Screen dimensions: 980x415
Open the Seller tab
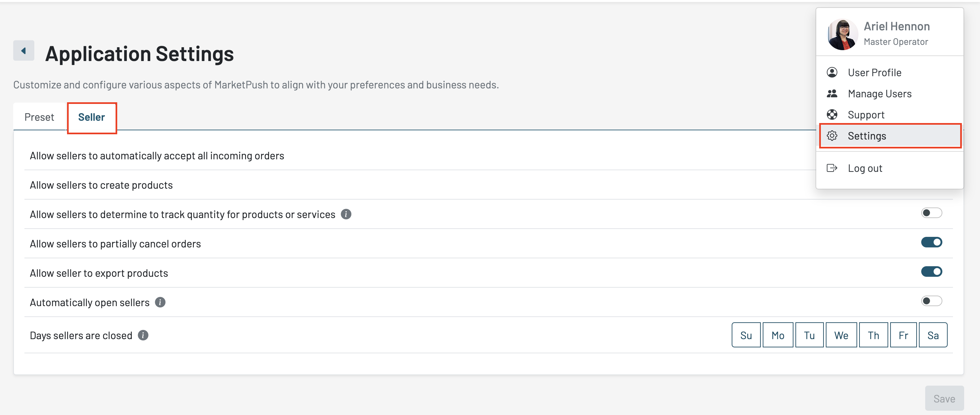point(92,117)
